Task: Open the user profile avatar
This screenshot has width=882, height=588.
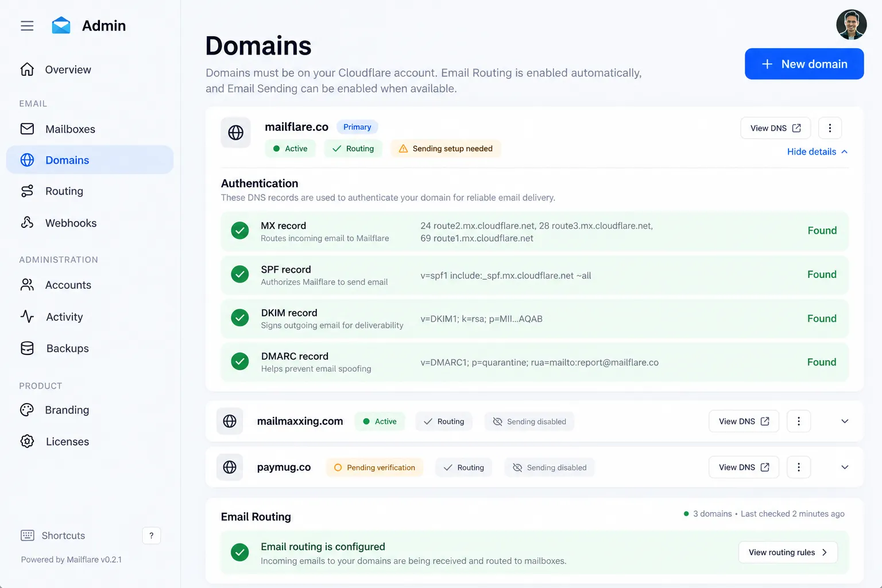Action: click(851, 25)
